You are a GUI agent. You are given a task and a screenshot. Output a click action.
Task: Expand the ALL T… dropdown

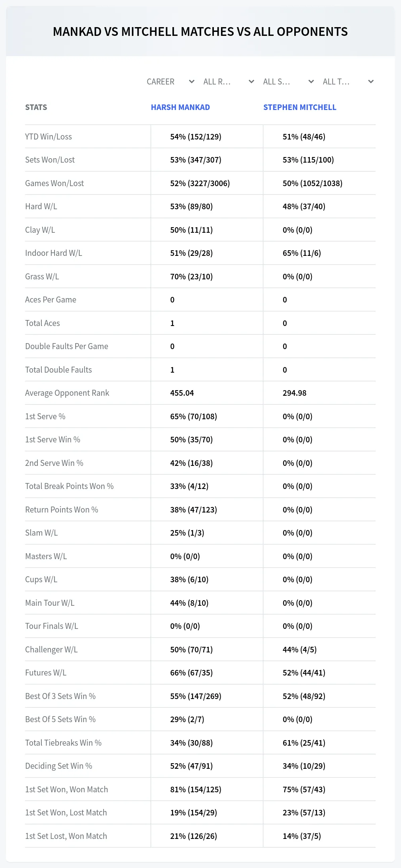click(x=348, y=82)
